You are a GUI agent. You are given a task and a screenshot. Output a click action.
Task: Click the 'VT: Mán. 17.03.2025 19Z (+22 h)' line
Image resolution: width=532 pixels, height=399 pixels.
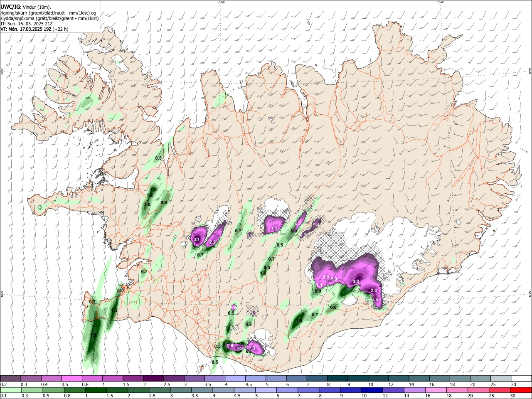34,29
